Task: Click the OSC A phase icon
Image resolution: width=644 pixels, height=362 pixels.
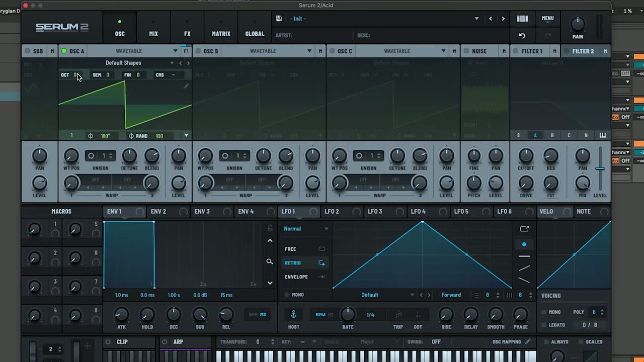Action: click(x=91, y=136)
